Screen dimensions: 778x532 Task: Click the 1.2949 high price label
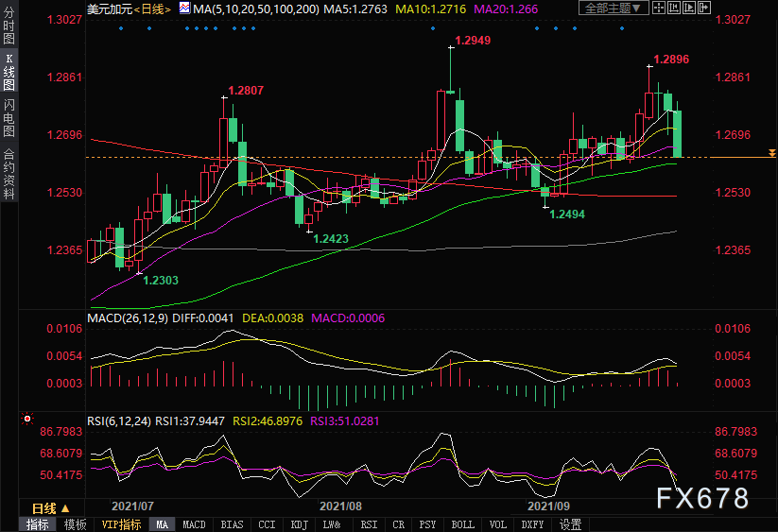tap(473, 41)
